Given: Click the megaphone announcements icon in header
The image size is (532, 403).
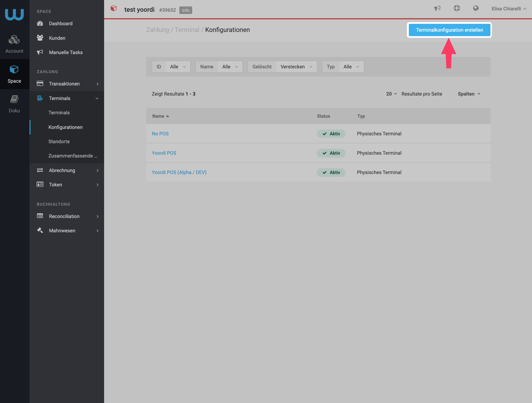Looking at the screenshot, I should pyautogui.click(x=437, y=8).
